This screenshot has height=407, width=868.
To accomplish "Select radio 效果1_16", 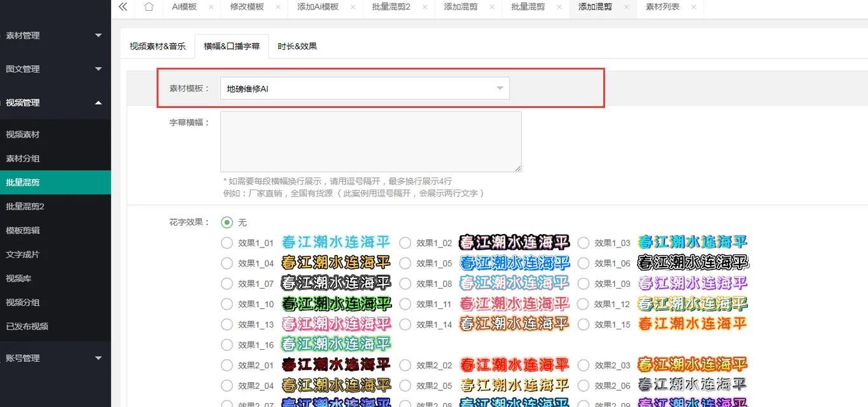I will coord(227,345).
